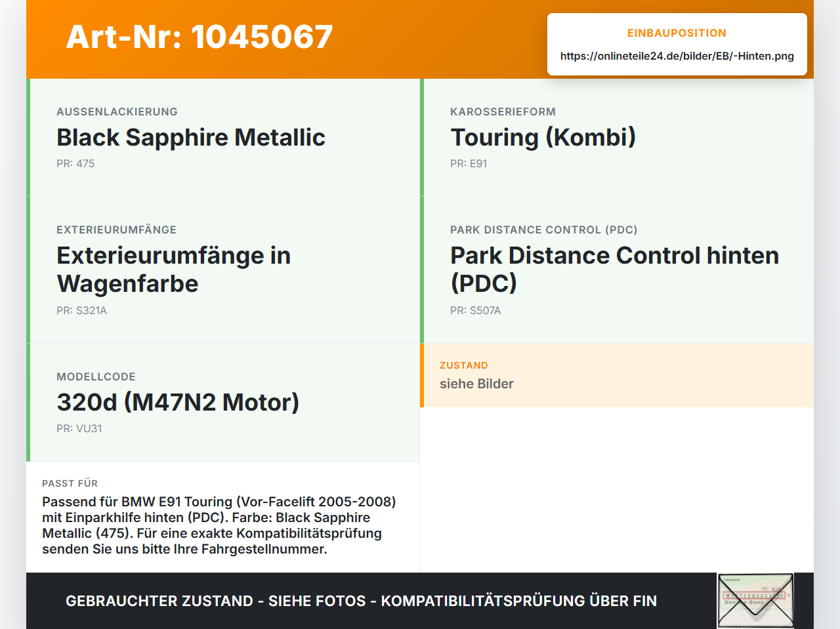Click the broken envelope image thumbnail
The width and height of the screenshot is (840, 629).
(755, 601)
